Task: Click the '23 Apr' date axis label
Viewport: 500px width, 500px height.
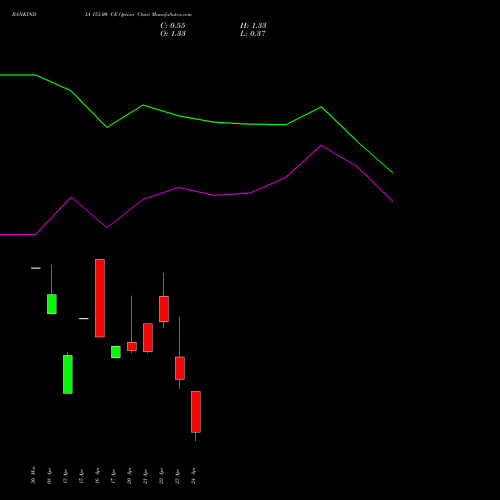Action: coord(177,476)
